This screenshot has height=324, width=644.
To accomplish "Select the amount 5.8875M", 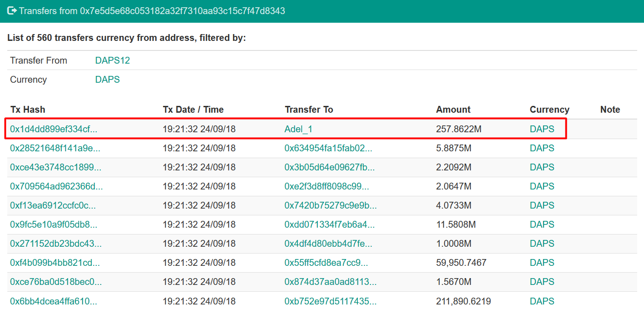I will pos(454,148).
